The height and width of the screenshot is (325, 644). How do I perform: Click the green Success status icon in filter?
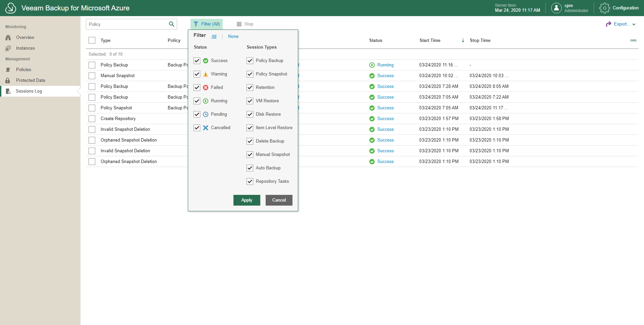[x=206, y=61]
